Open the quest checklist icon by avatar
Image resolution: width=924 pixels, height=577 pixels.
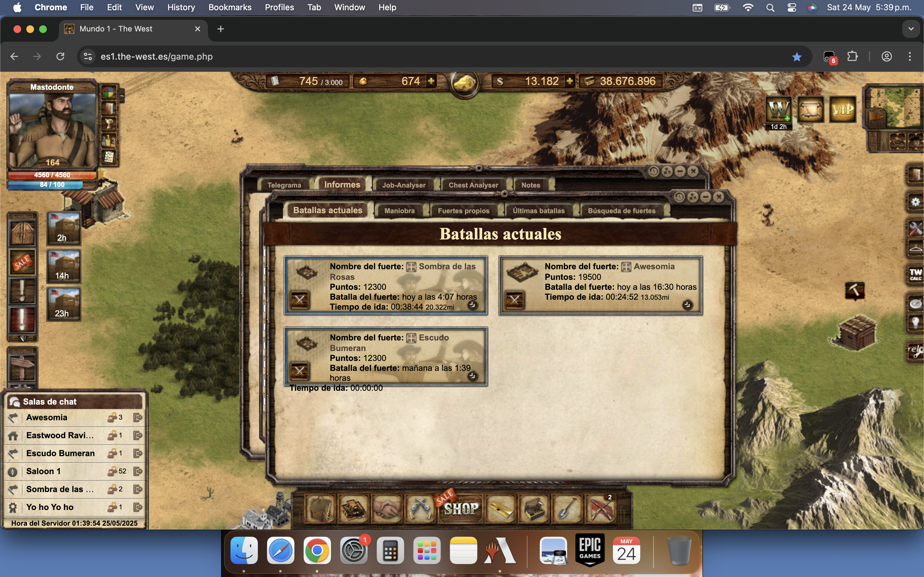click(109, 157)
